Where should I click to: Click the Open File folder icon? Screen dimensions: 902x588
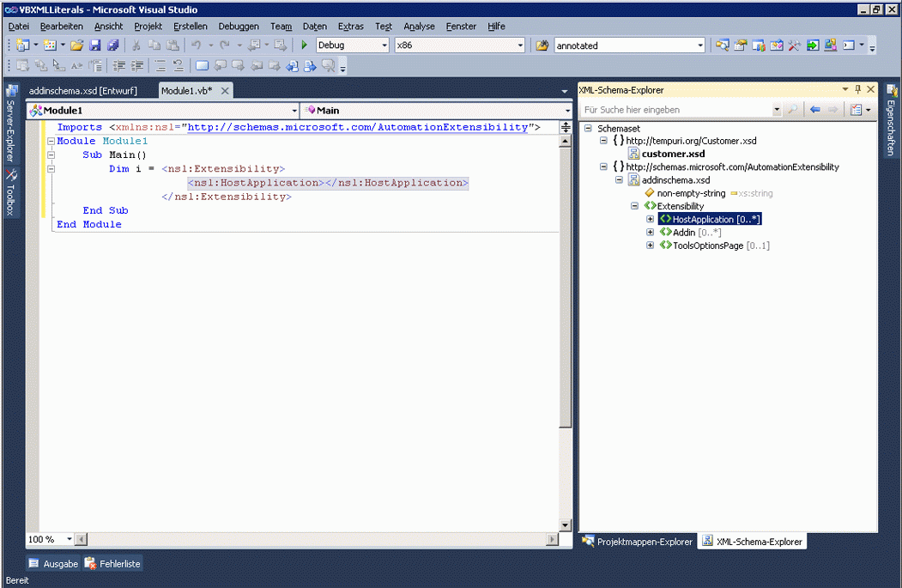pyautogui.click(x=77, y=45)
